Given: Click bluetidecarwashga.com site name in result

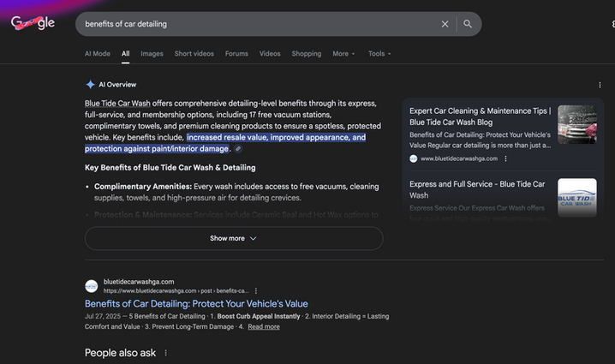Looking at the screenshot, I should coord(139,282).
